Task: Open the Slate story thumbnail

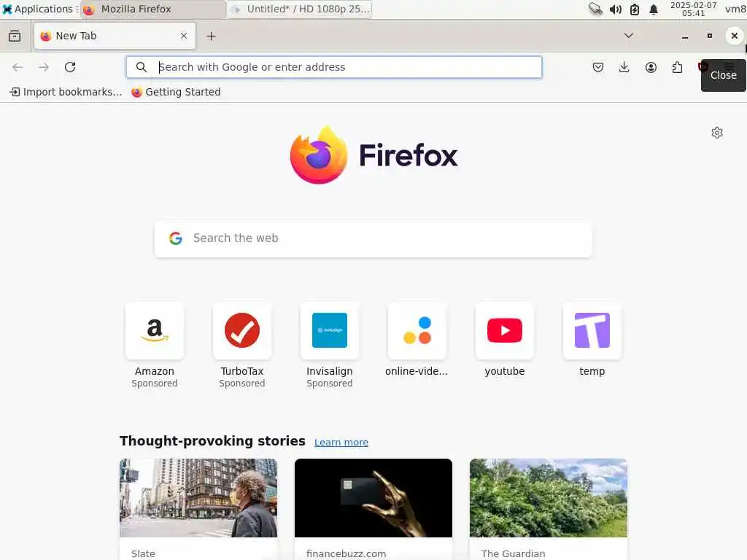Action: point(198,498)
